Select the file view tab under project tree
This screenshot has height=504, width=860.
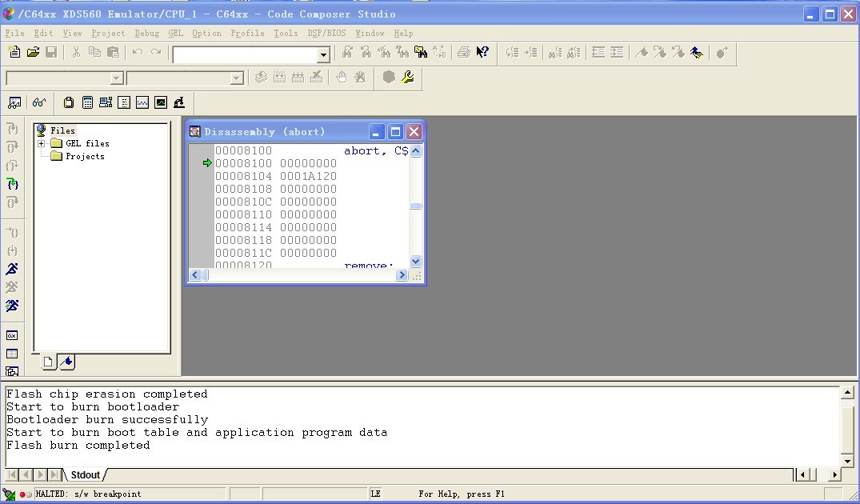pos(48,362)
